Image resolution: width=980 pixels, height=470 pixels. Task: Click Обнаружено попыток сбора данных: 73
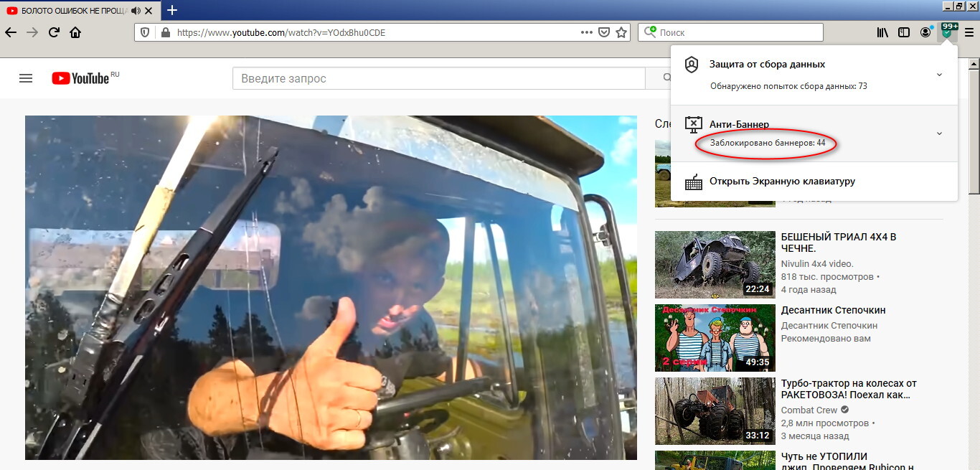click(x=788, y=86)
